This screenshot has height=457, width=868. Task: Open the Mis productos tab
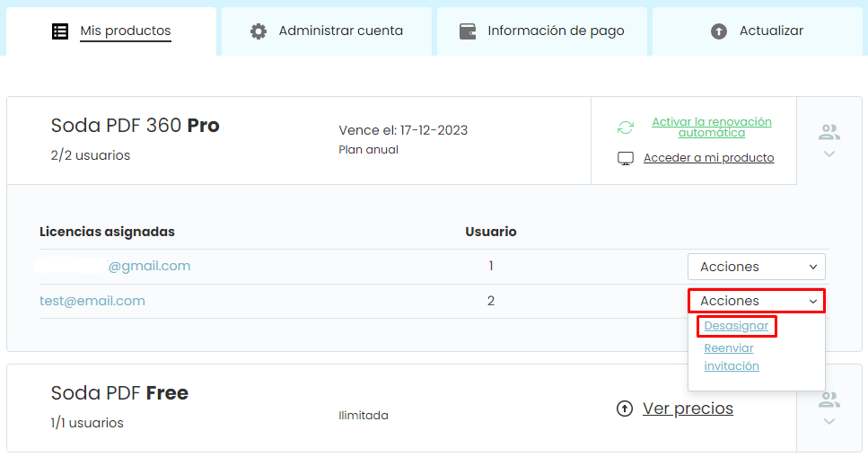[x=111, y=31]
